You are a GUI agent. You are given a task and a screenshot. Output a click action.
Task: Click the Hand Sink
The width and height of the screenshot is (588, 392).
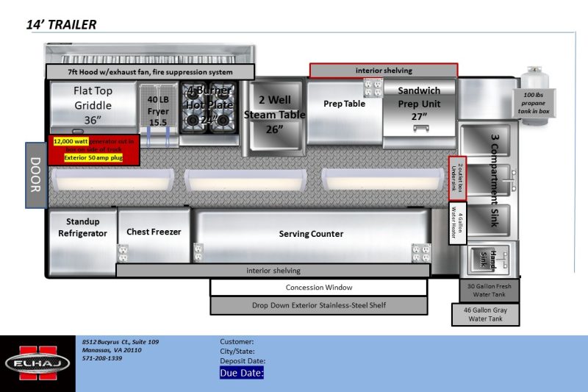[489, 259]
